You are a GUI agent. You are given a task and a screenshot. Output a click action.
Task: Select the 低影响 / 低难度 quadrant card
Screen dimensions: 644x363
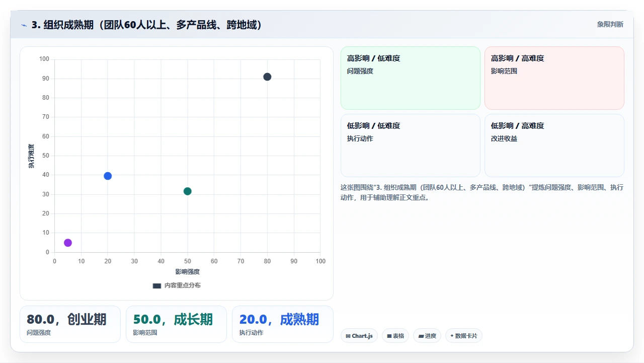tap(411, 146)
